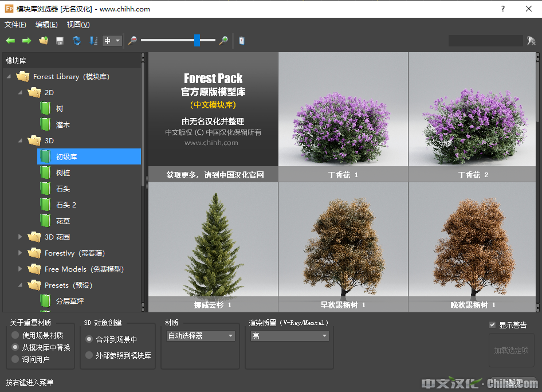Screen dimensions: 542x392
Task: Click the clipboard icon in toolbar
Action: click(x=242, y=41)
